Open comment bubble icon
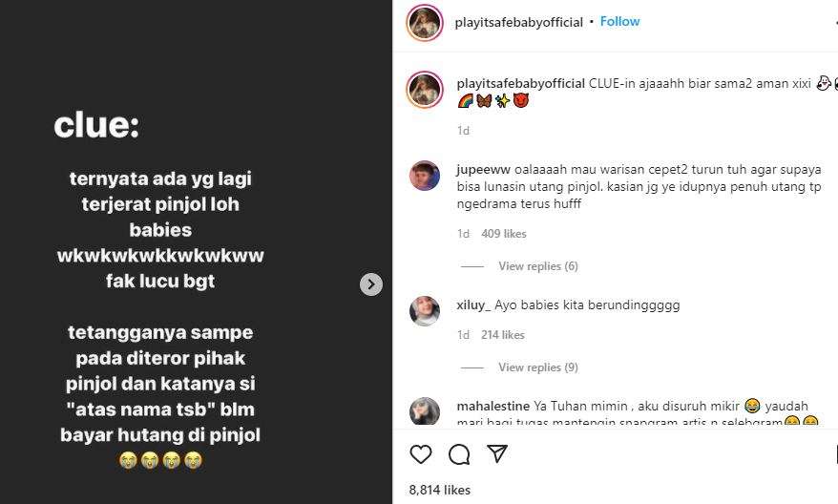Screen dimensions: 838x504 [458, 454]
